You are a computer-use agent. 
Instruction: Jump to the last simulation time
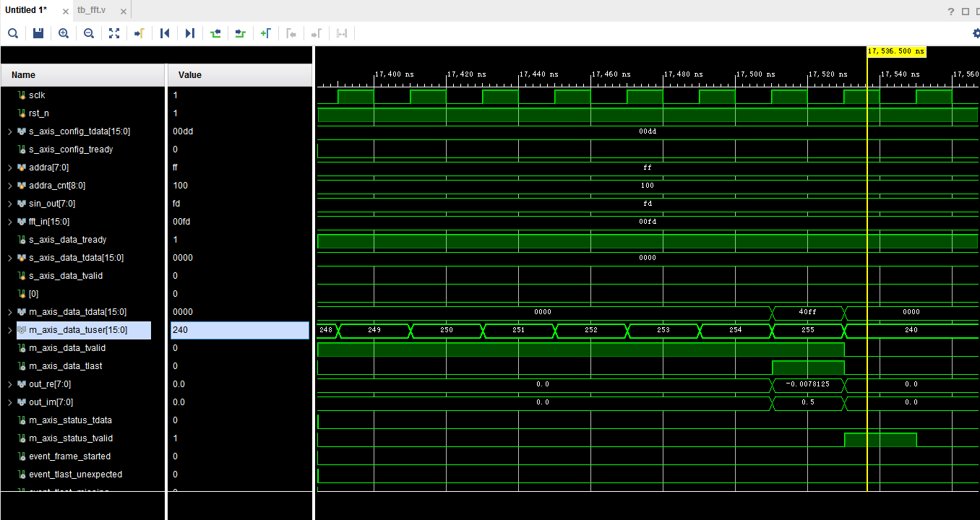190,33
